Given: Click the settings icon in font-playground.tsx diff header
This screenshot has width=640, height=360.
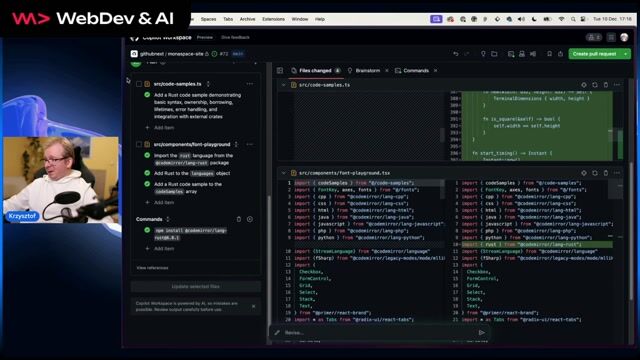Looking at the screenshot, I should coord(584,173).
